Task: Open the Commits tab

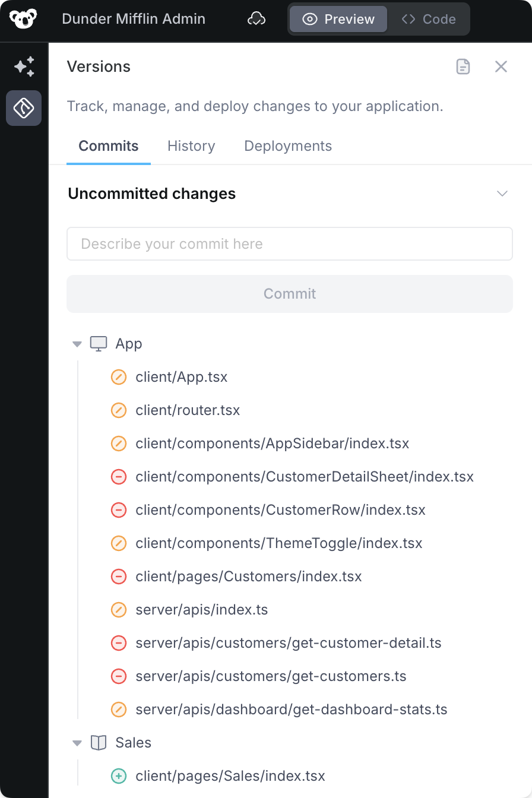Action: (x=109, y=146)
